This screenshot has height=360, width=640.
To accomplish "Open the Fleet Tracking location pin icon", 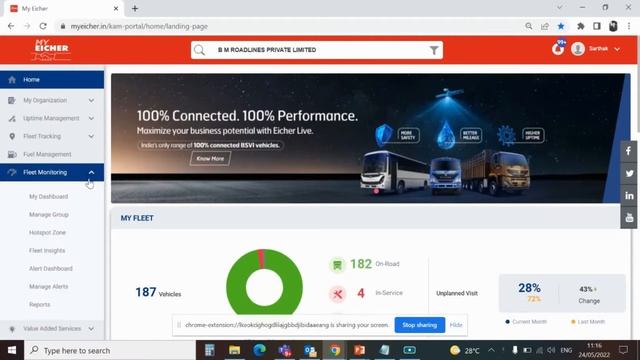I will (12, 136).
